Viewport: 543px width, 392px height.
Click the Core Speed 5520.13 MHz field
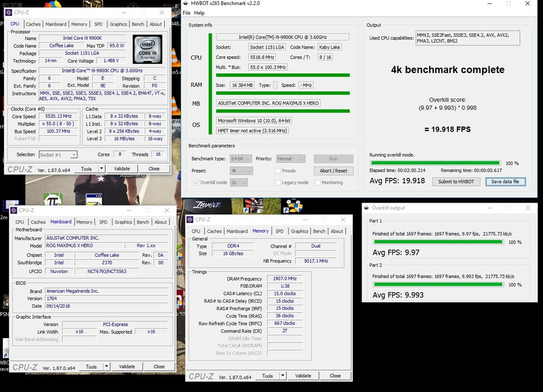pyautogui.click(x=58, y=116)
